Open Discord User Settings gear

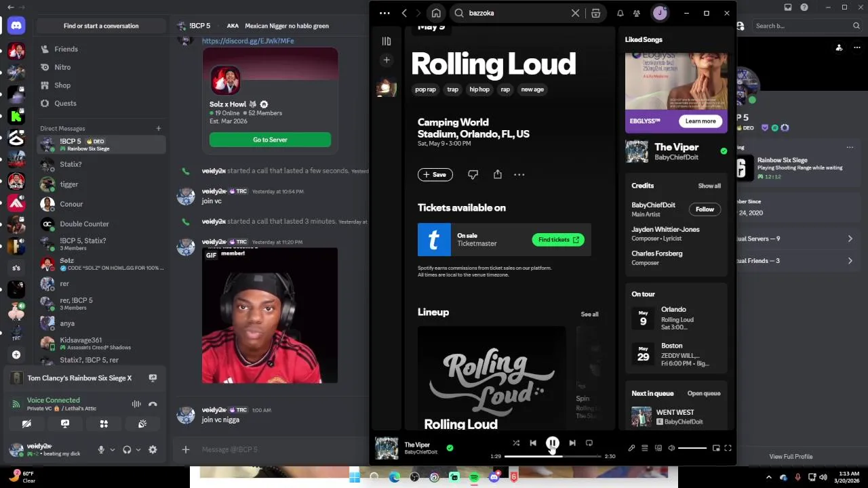pyautogui.click(x=153, y=449)
